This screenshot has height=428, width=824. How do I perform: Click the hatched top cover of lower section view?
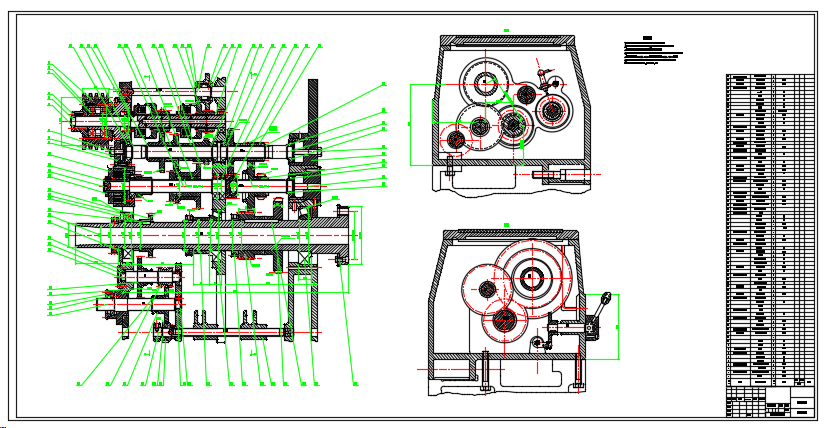tap(511, 235)
